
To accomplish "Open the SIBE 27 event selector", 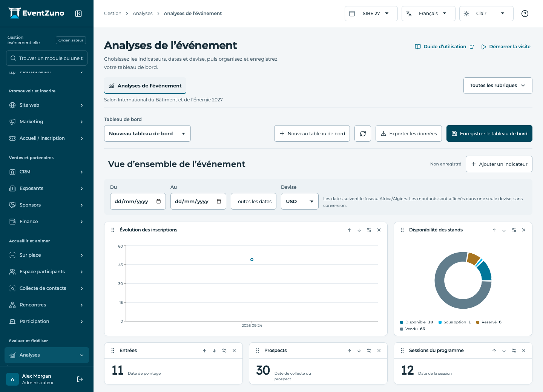I will click(x=371, y=14).
